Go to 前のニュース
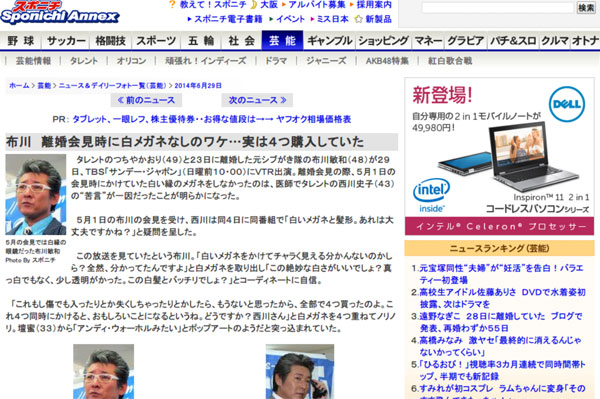The height and width of the screenshot is (399, 600). click(x=146, y=100)
